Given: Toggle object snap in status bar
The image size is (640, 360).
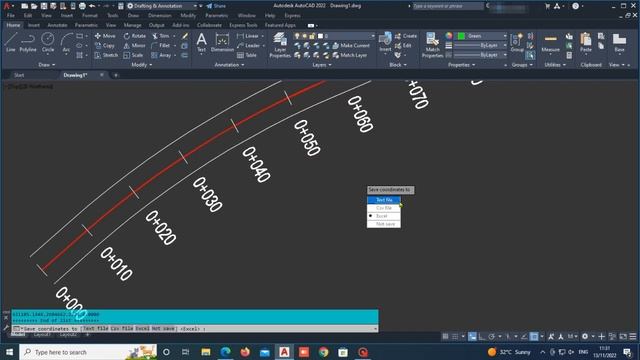Looking at the screenshot, I should (x=534, y=336).
